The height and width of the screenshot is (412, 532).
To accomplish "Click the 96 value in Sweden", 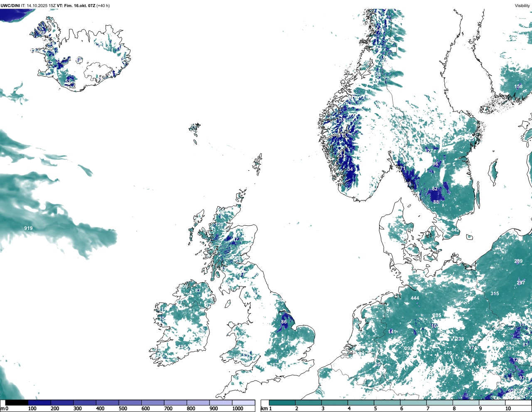I will [435, 164].
